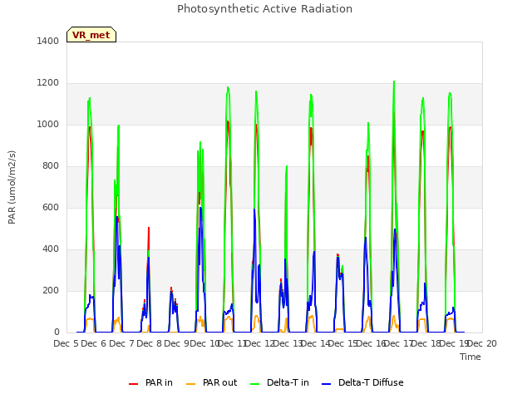This screenshot has width=532, height=399.
Task: Click the 1400 y-axis tick label
Action: (48, 41)
